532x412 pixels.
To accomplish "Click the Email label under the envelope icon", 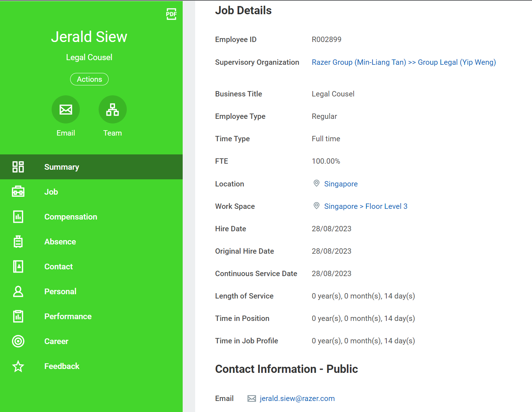I will click(x=66, y=133).
